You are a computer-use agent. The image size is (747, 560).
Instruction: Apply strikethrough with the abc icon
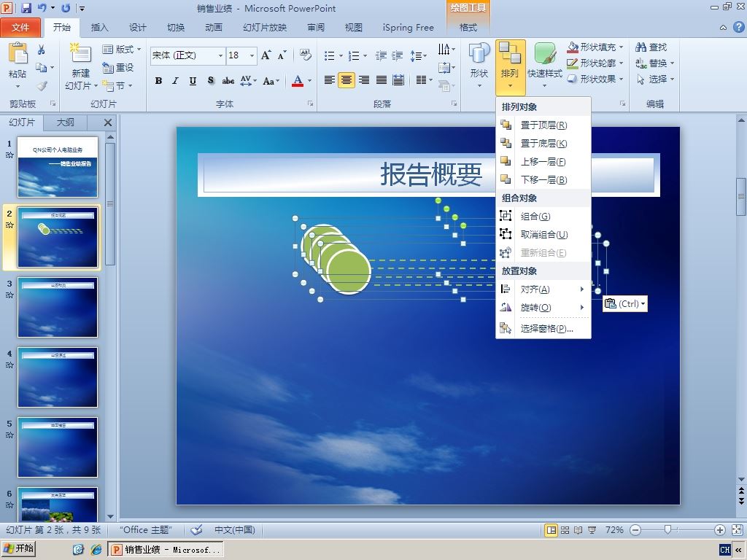pyautogui.click(x=228, y=80)
